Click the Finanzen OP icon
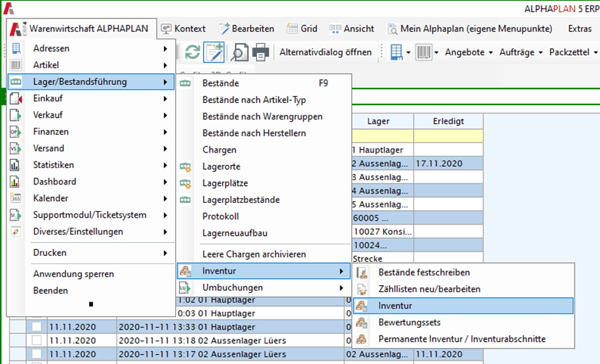Image resolution: width=600 pixels, height=364 pixels. click(16, 132)
